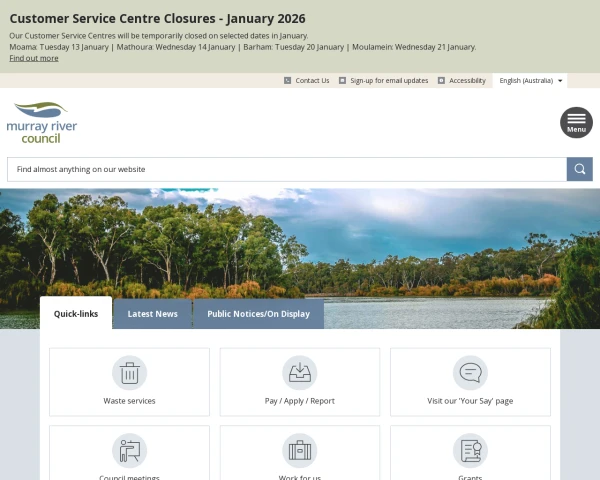
Task: Open the hamburger Menu button
Action: 576,122
